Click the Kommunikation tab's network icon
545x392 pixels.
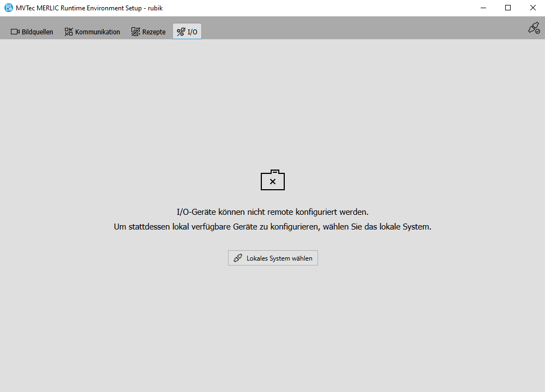coord(69,32)
